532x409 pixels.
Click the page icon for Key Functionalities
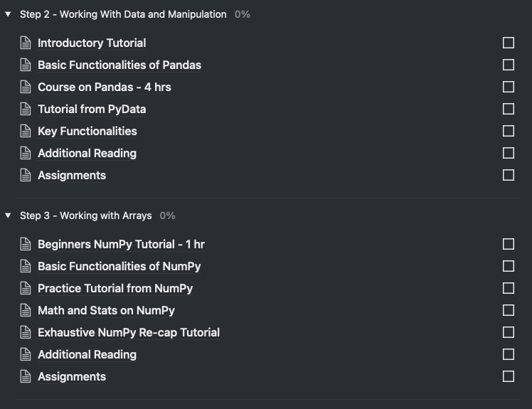pyautogui.click(x=26, y=132)
